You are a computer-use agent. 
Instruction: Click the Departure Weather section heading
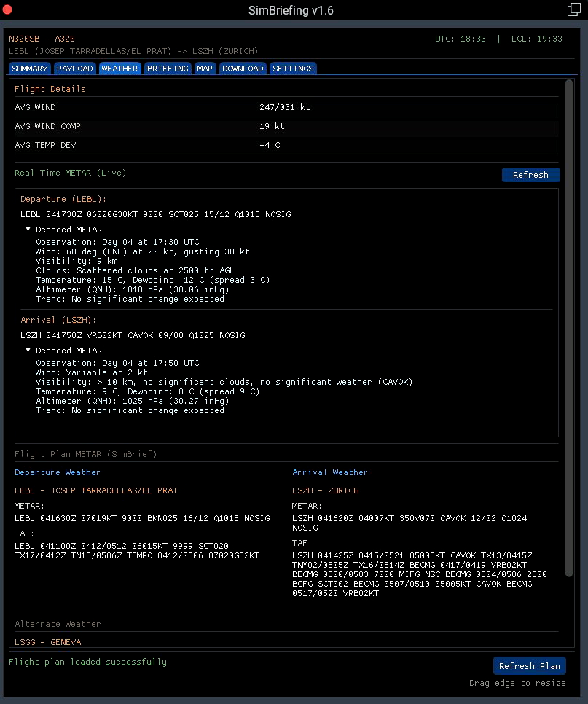tap(58, 472)
